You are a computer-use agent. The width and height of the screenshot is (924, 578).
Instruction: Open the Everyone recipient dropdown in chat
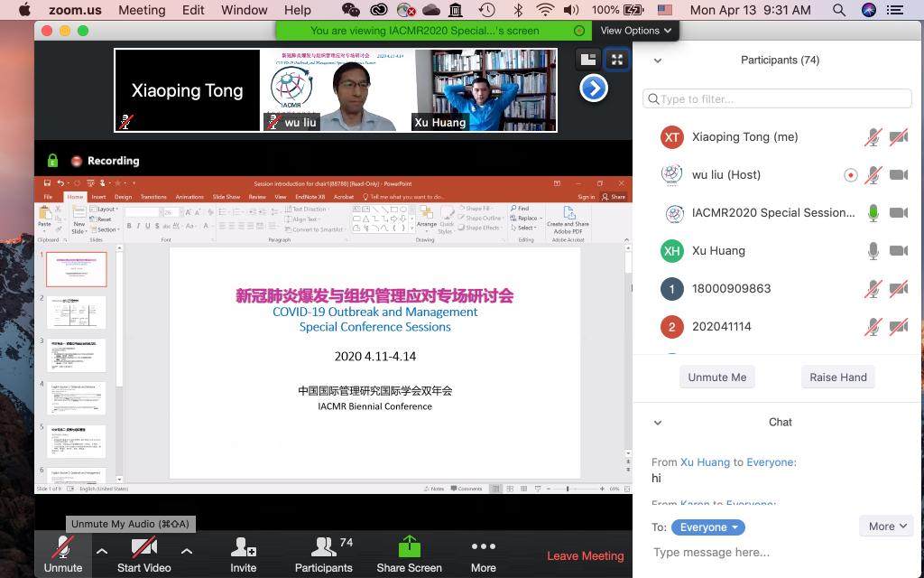click(708, 527)
